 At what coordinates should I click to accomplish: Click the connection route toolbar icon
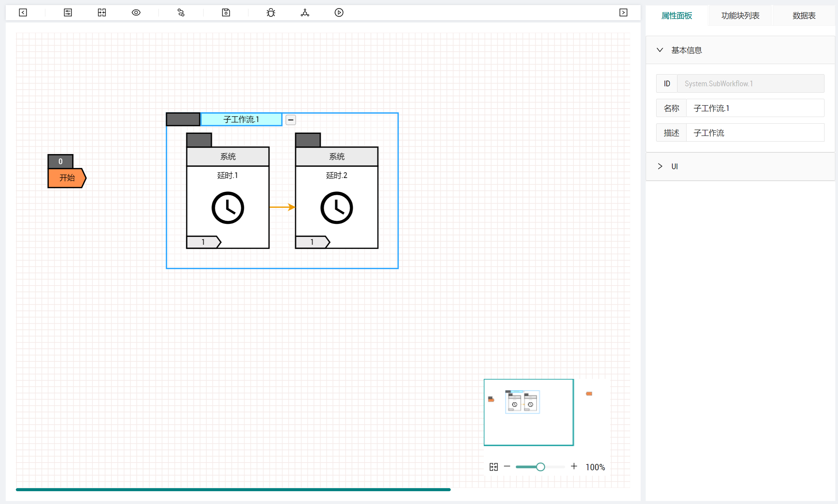tap(181, 12)
